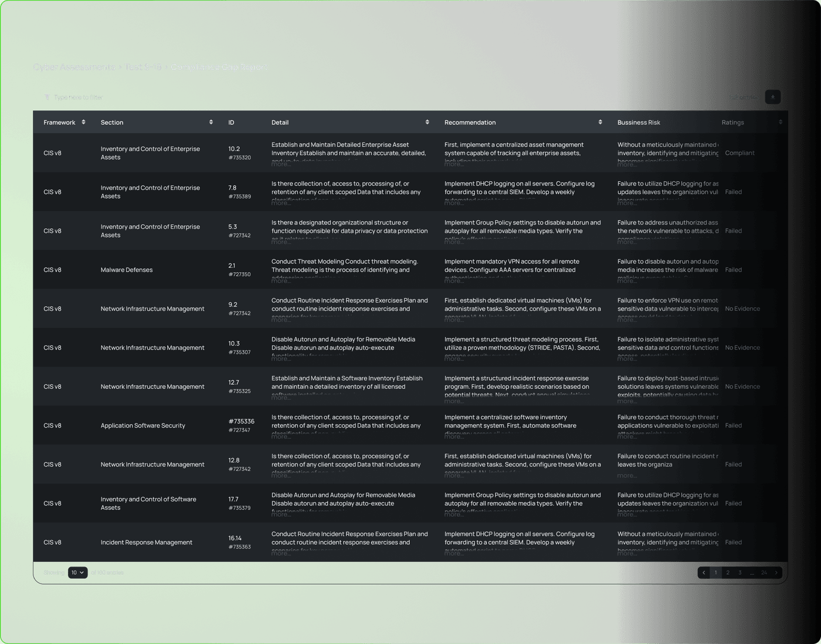Open the rows-per-page dropdown showing 10
This screenshot has width=821, height=644.
point(77,572)
